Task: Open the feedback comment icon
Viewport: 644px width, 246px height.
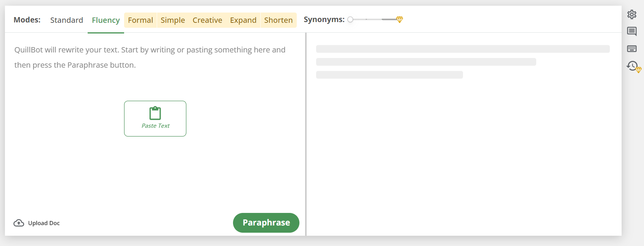Action: (632, 31)
